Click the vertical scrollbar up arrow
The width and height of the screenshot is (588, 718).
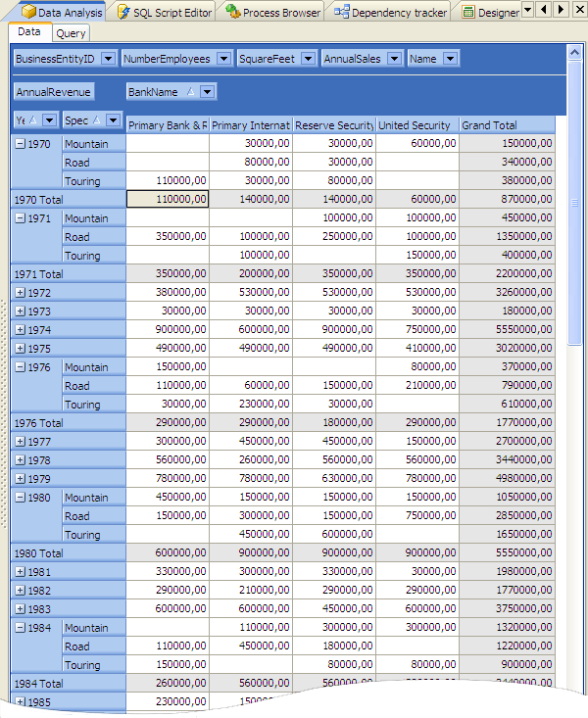pyautogui.click(x=574, y=53)
